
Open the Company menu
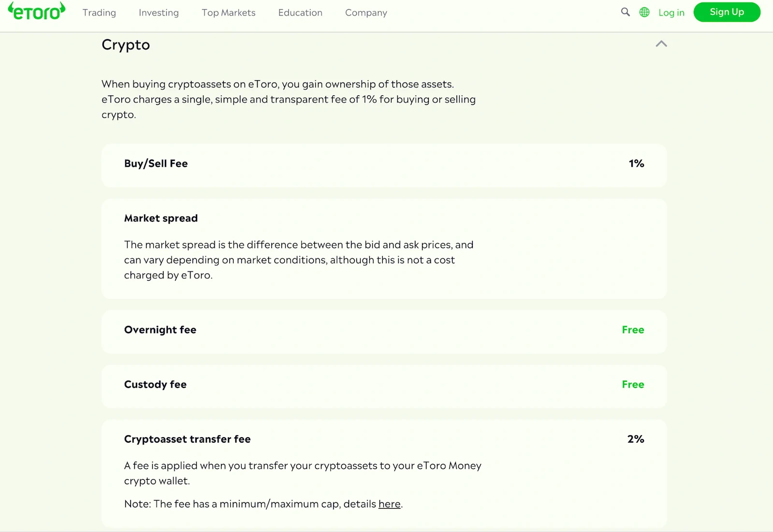click(x=366, y=13)
